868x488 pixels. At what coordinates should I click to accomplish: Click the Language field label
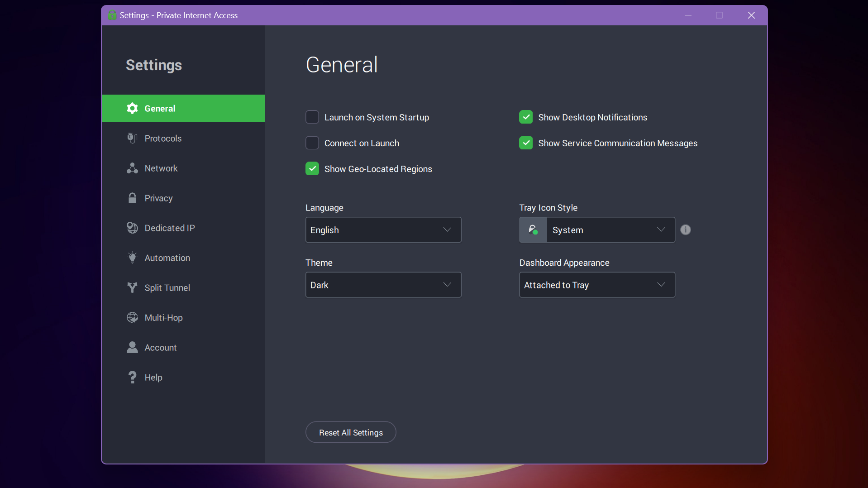click(324, 207)
